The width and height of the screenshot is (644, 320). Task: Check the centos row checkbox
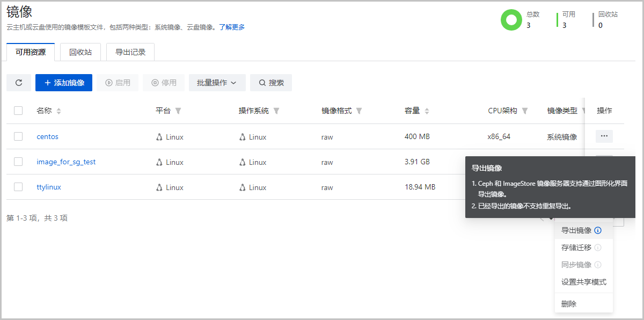18,136
